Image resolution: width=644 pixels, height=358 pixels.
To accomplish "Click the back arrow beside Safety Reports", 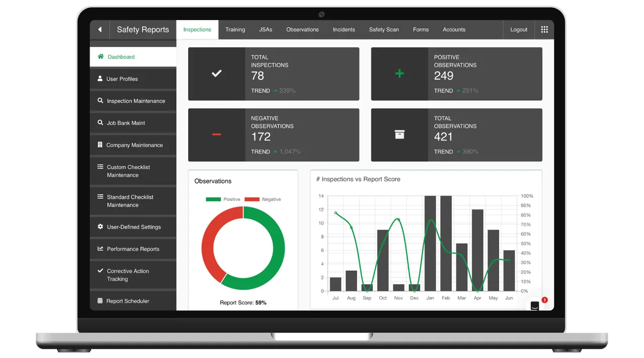I will tap(100, 30).
